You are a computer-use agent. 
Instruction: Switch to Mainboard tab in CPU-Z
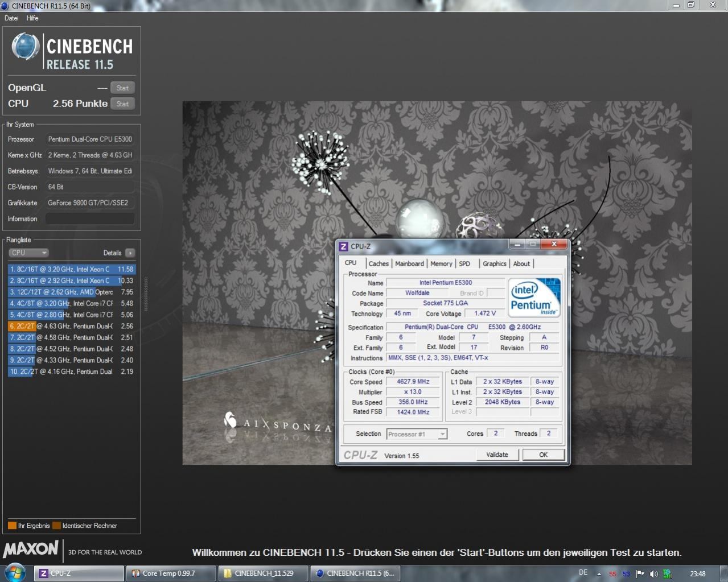[409, 263]
